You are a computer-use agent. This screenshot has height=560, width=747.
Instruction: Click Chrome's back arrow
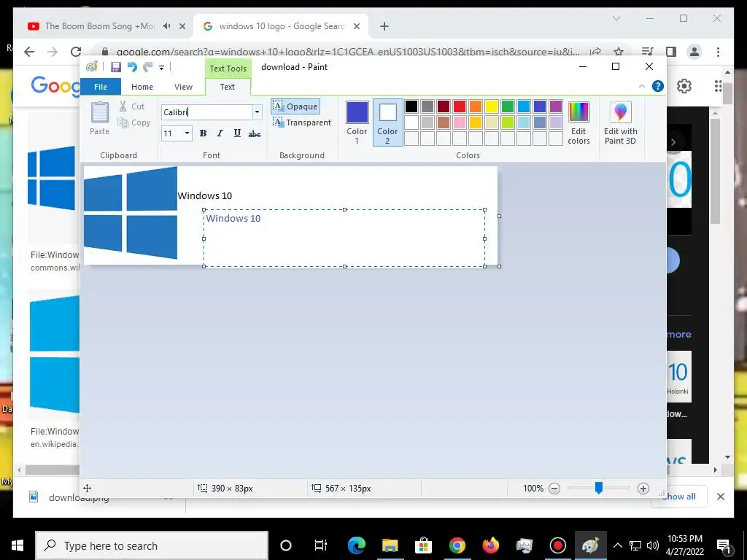(x=29, y=52)
